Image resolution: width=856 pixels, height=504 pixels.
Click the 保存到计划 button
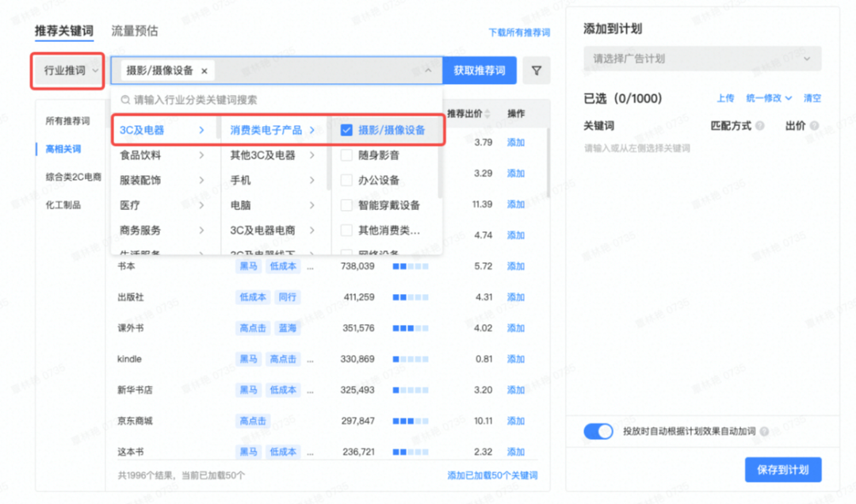(x=782, y=469)
